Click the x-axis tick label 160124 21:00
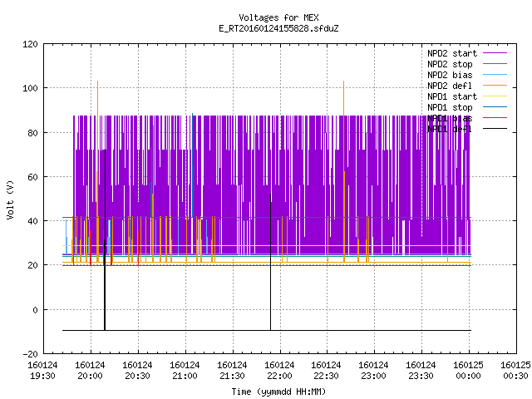This screenshot has height=399, width=532. (x=185, y=371)
